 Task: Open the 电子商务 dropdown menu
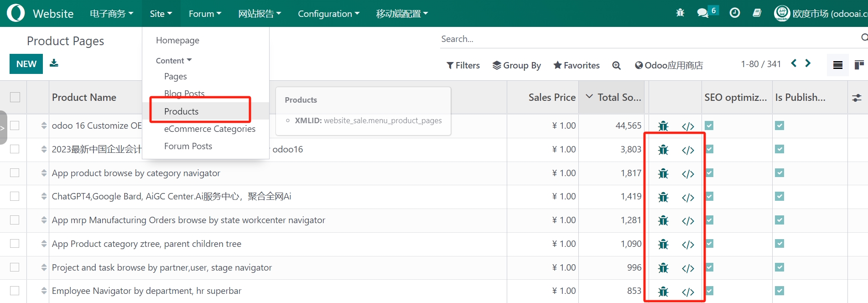[112, 14]
